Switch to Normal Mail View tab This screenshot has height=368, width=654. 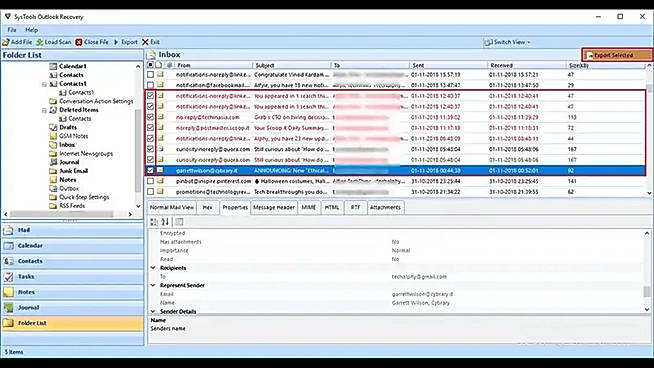(172, 207)
